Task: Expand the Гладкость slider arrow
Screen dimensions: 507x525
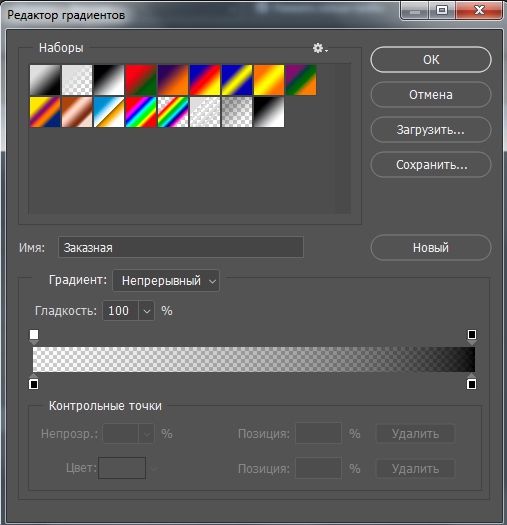Action: coord(146,311)
